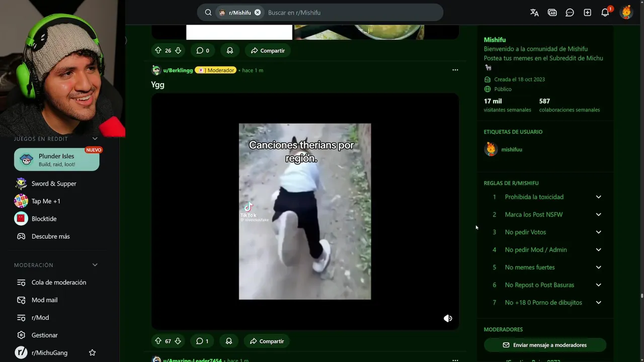
Task: Open comments on the post with 0 comments
Action: pyautogui.click(x=203, y=50)
